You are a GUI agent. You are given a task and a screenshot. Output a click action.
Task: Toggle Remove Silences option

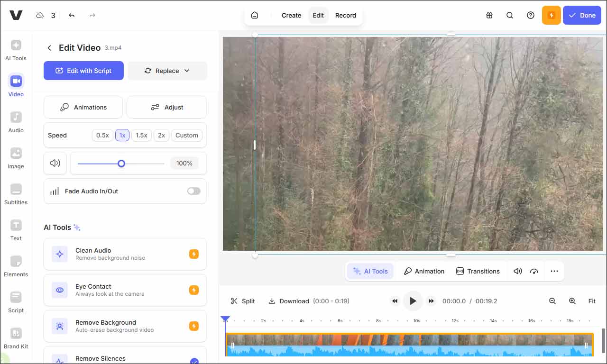pos(194,361)
